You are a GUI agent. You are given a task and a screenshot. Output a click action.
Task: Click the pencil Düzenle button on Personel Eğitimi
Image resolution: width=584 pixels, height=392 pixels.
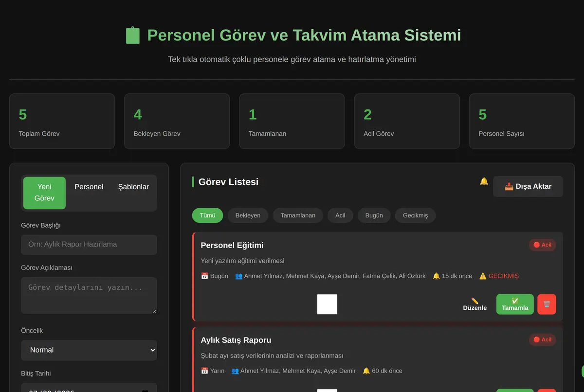coord(475,304)
